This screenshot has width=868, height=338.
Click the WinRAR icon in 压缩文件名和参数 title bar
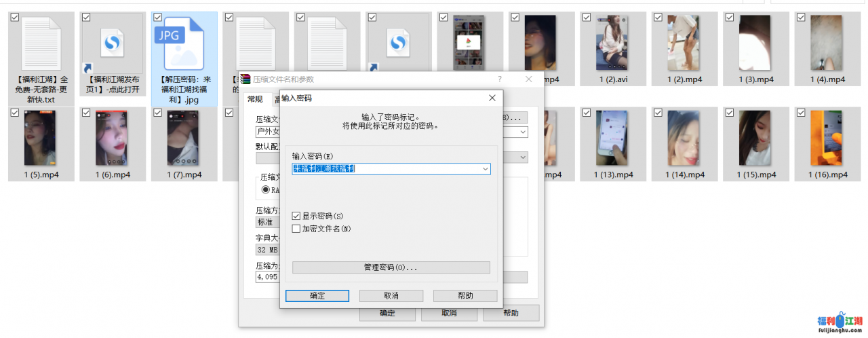pos(245,79)
